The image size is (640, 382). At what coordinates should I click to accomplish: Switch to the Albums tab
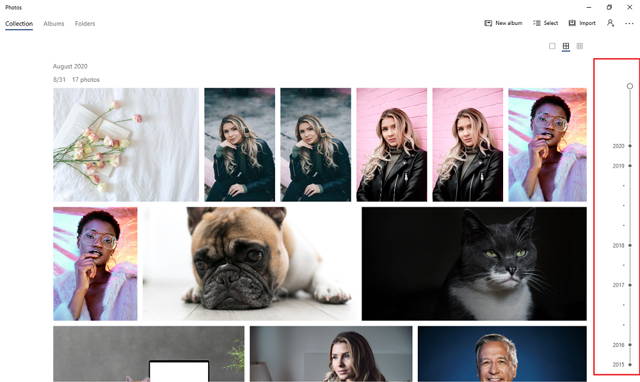54,24
